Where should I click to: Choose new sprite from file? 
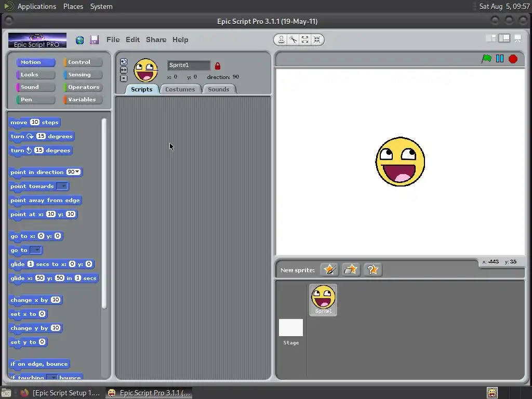(351, 270)
